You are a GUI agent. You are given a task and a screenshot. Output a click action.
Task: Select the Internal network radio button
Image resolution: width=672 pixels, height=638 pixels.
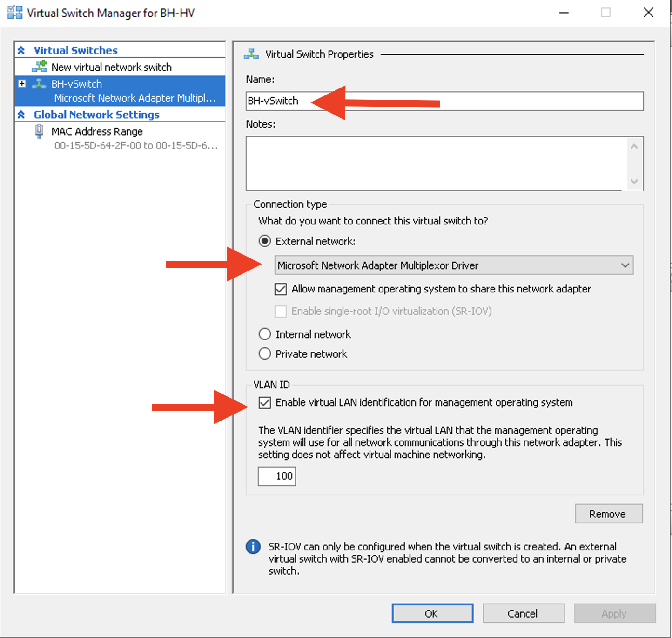tap(264, 334)
